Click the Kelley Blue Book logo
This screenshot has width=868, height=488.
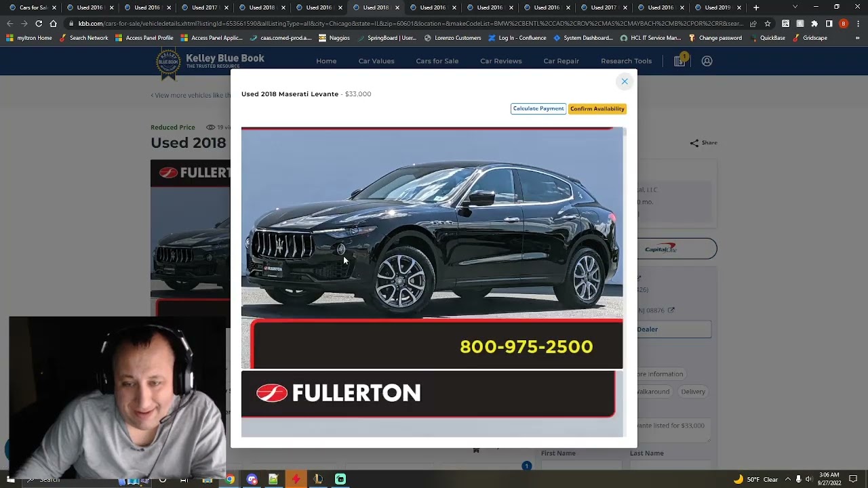click(x=210, y=62)
